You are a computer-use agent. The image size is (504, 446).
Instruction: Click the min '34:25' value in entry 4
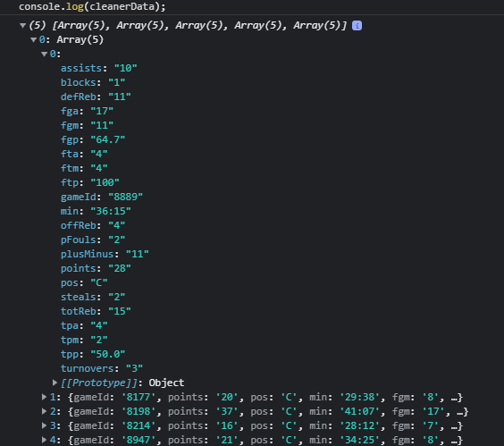(360, 440)
